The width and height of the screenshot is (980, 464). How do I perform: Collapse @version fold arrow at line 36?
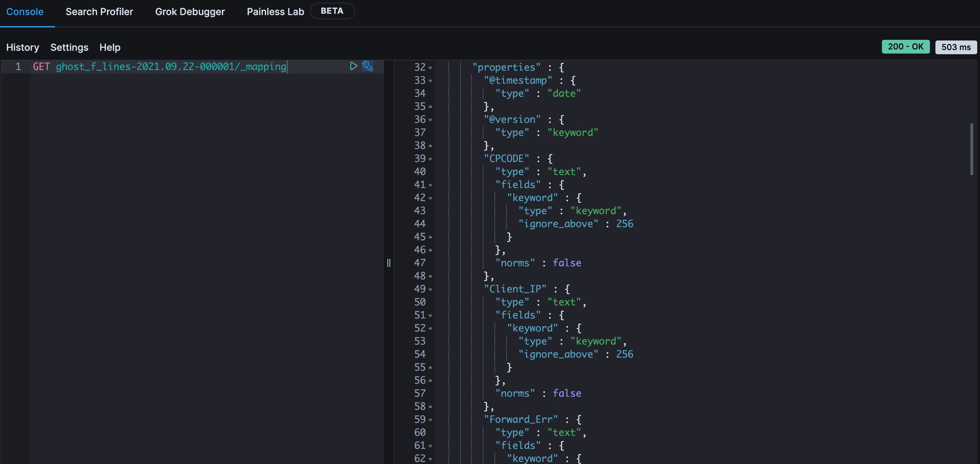430,120
